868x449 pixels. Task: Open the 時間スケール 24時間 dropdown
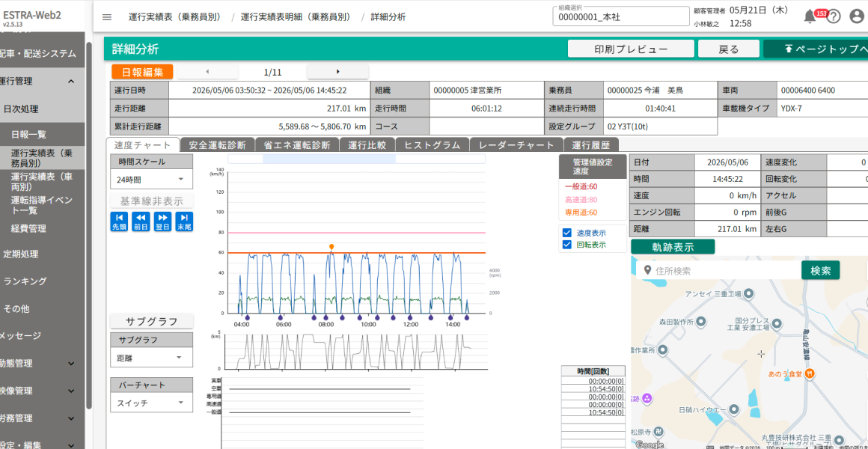pos(152,180)
